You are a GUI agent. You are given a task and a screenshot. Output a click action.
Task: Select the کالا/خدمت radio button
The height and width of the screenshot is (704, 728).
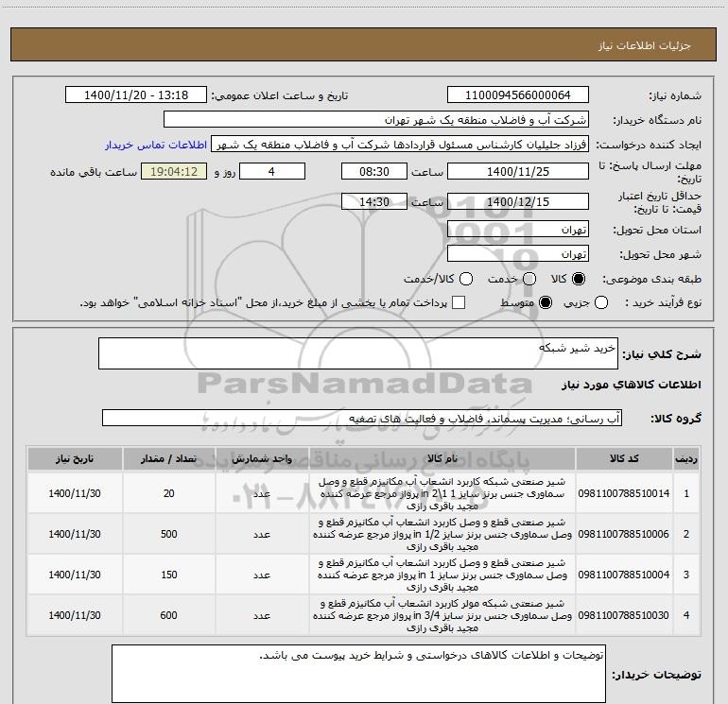pyautogui.click(x=466, y=279)
